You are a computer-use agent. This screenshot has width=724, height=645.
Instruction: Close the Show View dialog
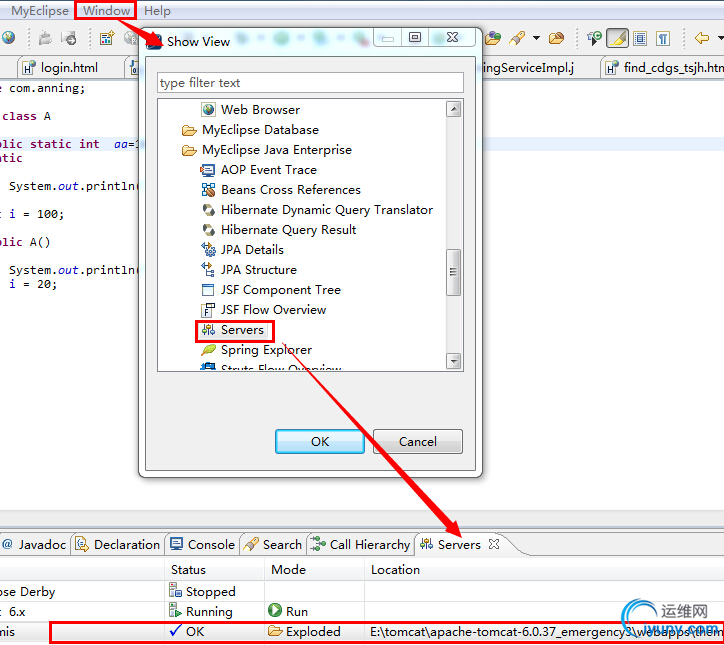452,37
